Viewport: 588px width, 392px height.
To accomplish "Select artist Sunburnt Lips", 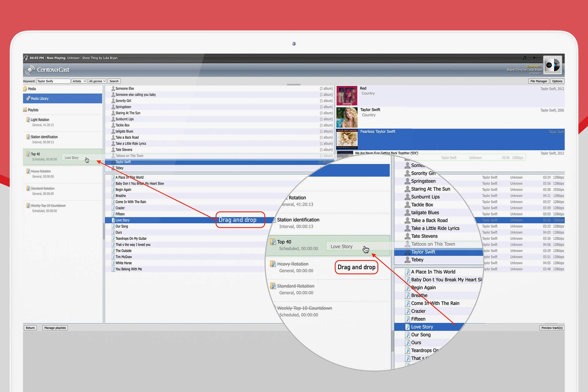I will (x=124, y=119).
